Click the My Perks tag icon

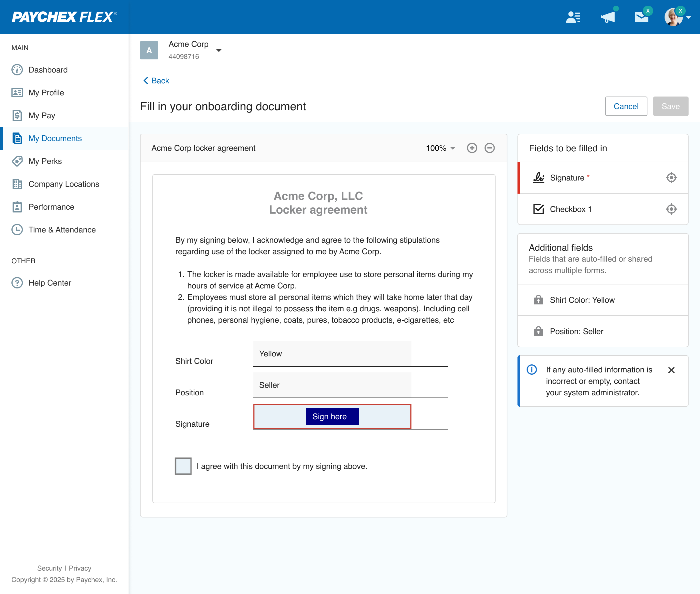[17, 161]
